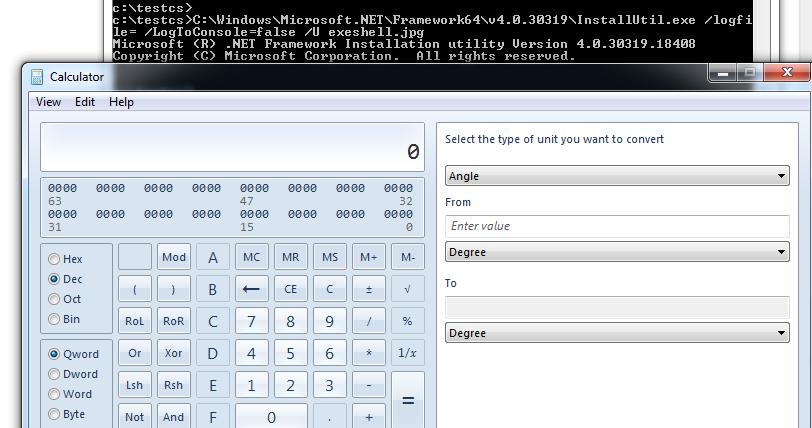
Task: Click the equals button
Action: click(x=408, y=400)
